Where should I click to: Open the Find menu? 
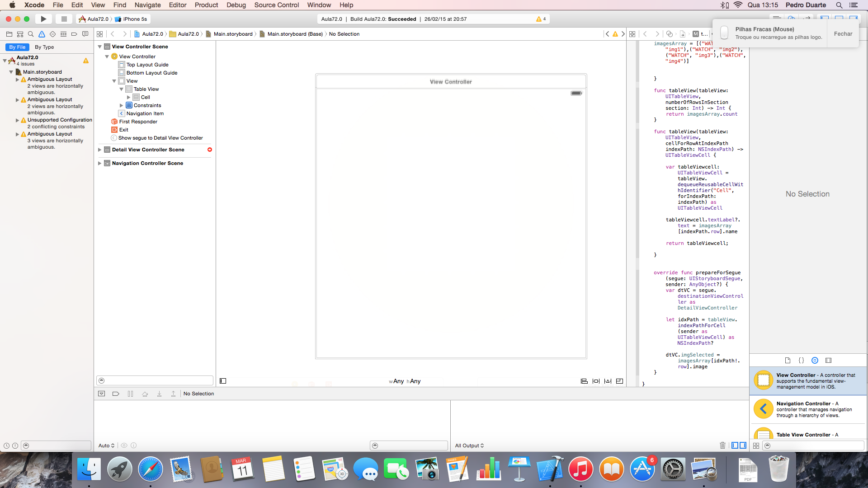(x=120, y=5)
